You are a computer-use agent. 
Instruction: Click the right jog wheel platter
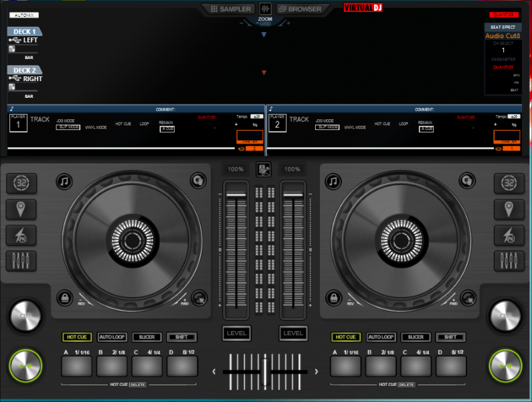click(x=402, y=241)
